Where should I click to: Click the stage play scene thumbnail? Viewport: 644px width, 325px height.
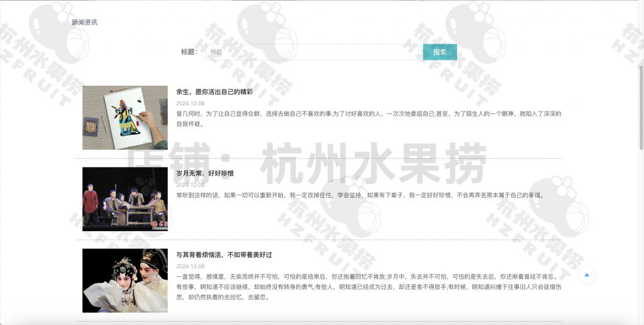pyautogui.click(x=125, y=199)
